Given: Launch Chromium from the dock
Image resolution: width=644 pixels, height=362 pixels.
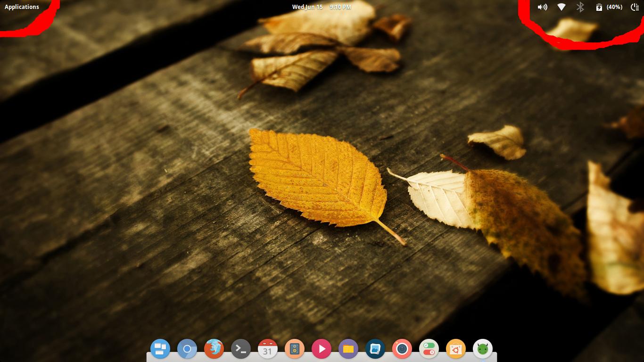Looking at the screenshot, I should (187, 349).
